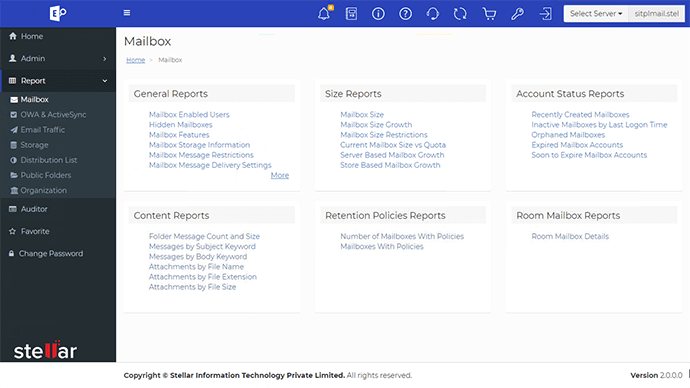Open Mailboxes With Policies report
This screenshot has width=690, height=388.
click(x=382, y=246)
